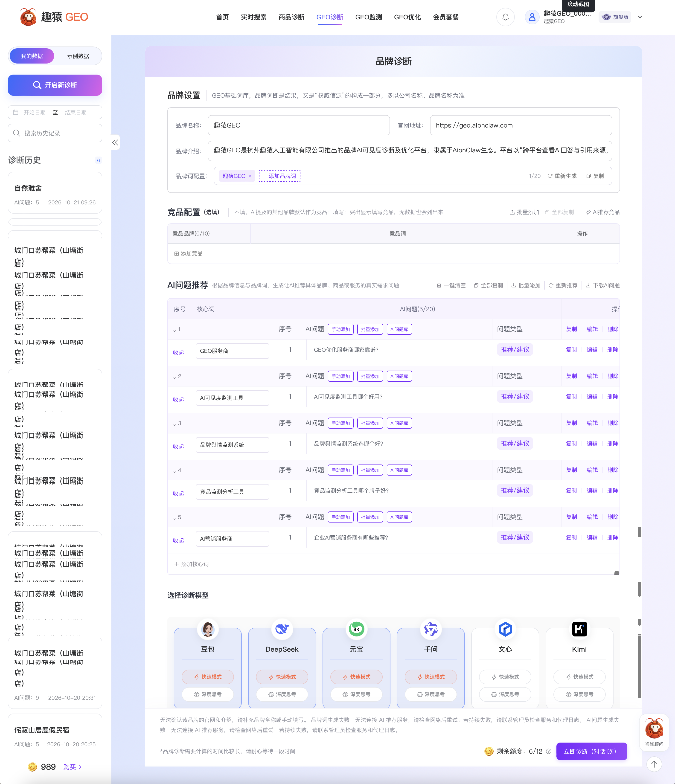Click the 重新生成 refresh button
The width and height of the screenshot is (675, 784).
click(x=562, y=176)
